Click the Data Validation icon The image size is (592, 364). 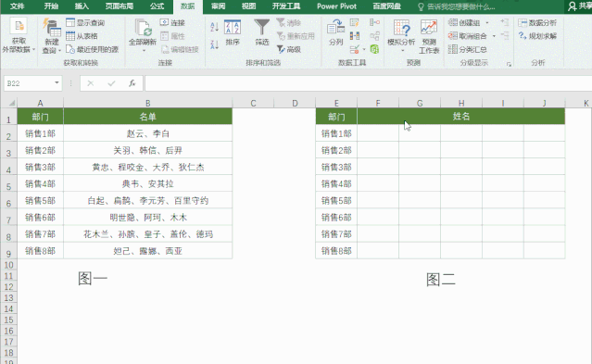(x=354, y=49)
